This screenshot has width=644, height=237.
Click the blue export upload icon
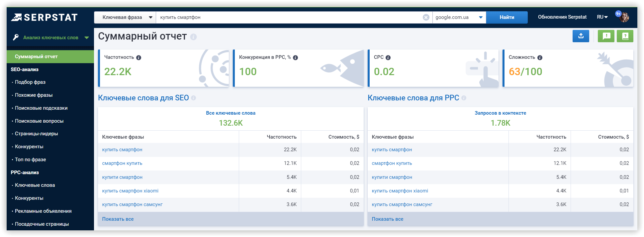pos(581,36)
